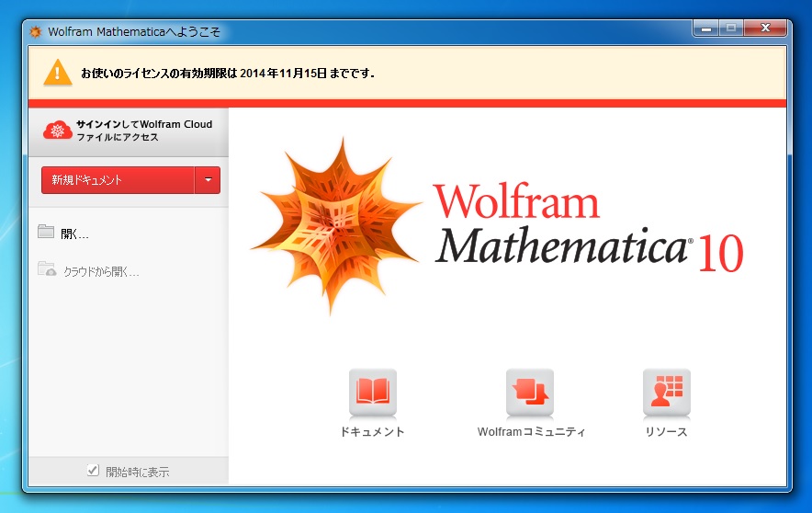Click the cloud folder icon beside クラウドから開く...

click(47, 268)
